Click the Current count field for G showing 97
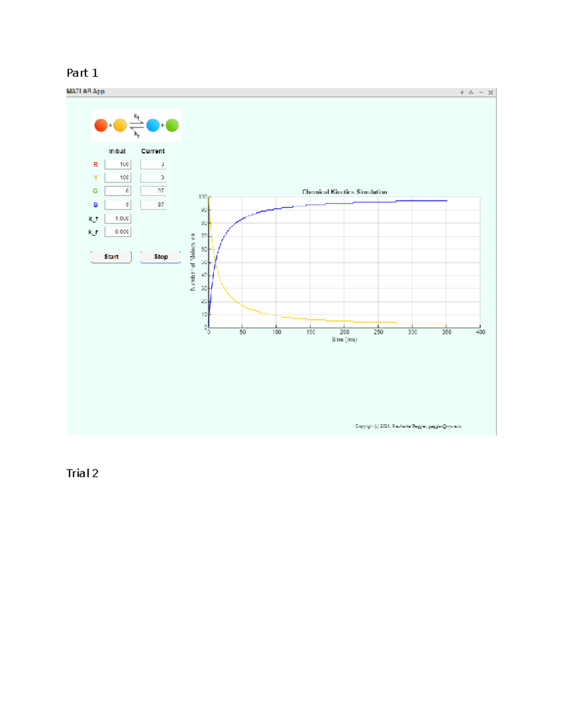Image resolution: width=563 pixels, height=728 pixels. pyautogui.click(x=153, y=191)
